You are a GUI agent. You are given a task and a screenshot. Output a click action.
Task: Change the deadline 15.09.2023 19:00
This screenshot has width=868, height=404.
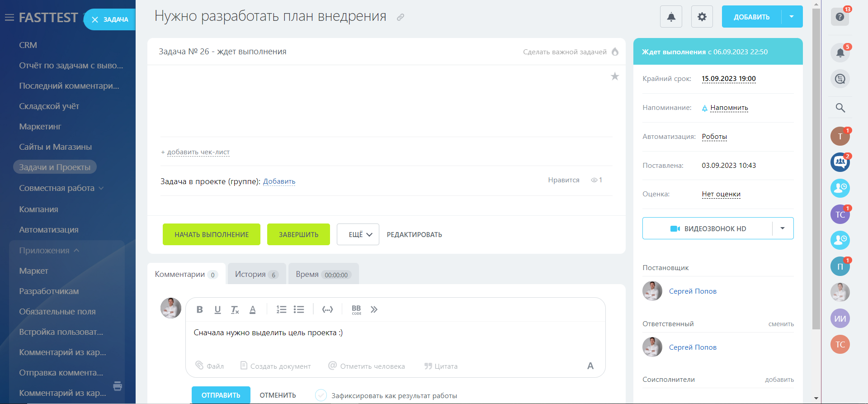(729, 79)
